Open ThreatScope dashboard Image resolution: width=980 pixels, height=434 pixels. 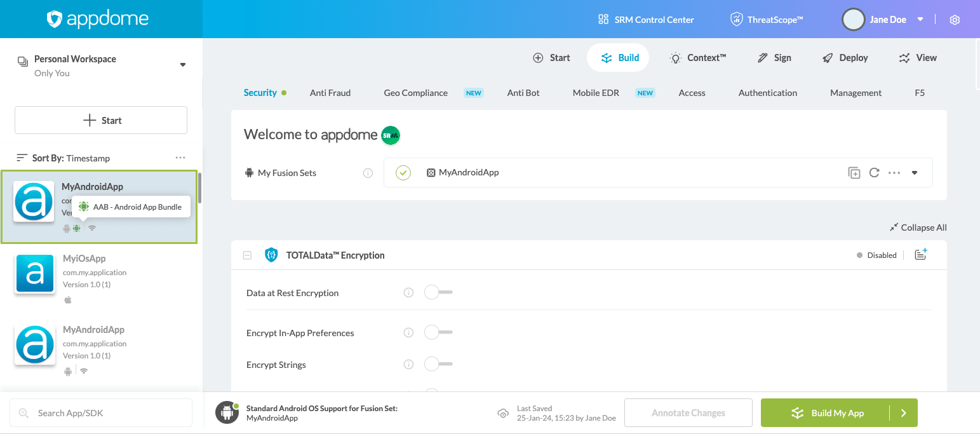click(767, 19)
